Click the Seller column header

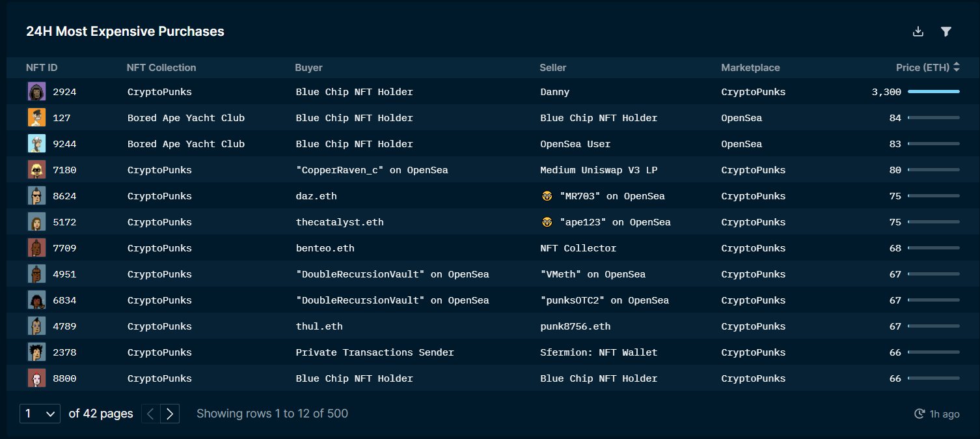tap(553, 68)
